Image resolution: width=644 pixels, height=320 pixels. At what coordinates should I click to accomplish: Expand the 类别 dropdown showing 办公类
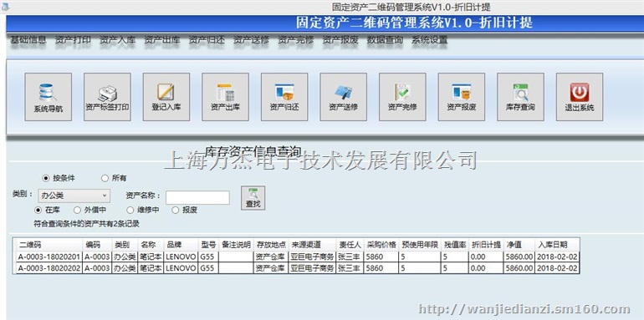click(74, 196)
